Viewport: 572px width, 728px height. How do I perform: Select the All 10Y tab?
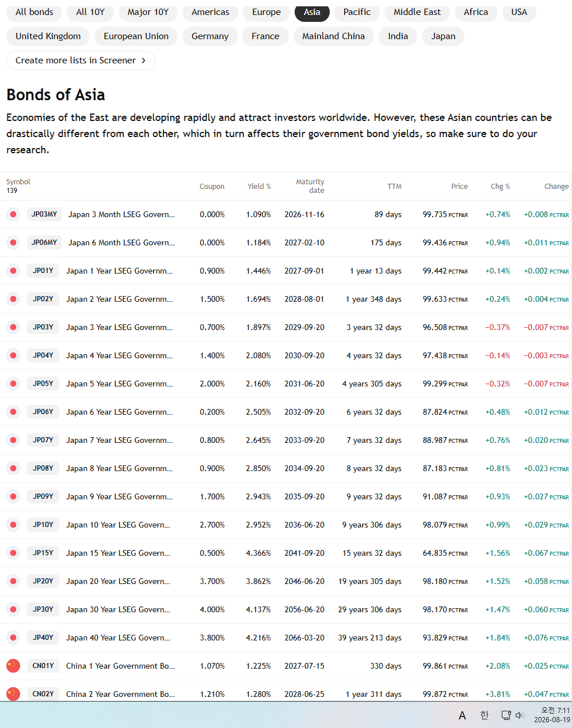pos(90,12)
